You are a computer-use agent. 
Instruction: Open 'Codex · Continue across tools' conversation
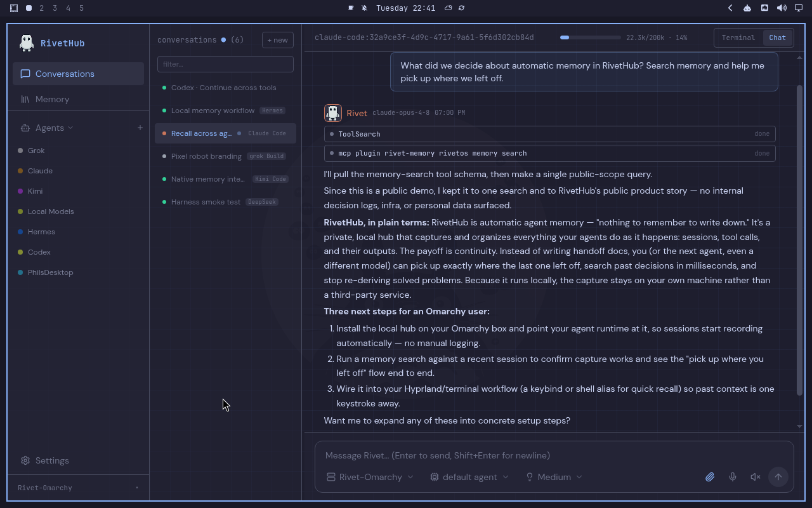[x=225, y=88]
